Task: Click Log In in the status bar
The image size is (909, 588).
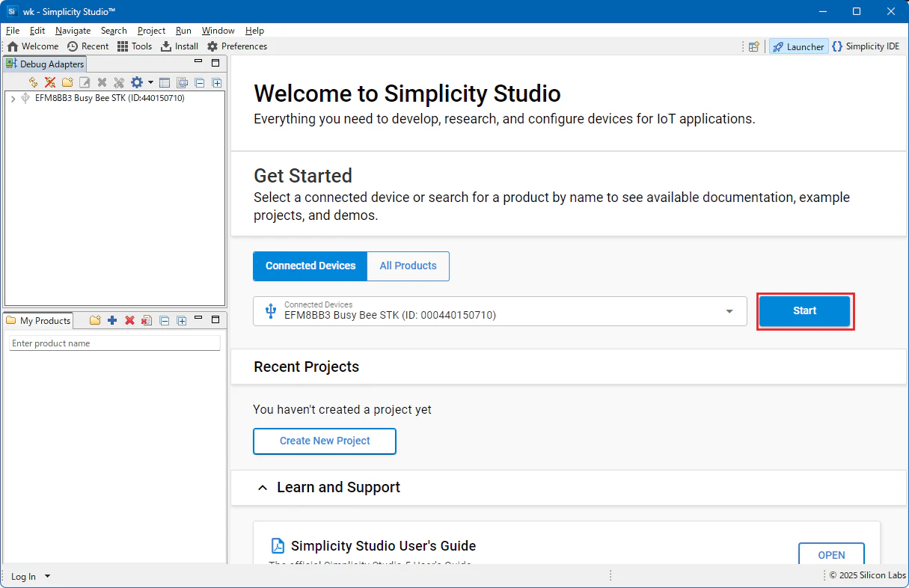Action: (x=23, y=577)
